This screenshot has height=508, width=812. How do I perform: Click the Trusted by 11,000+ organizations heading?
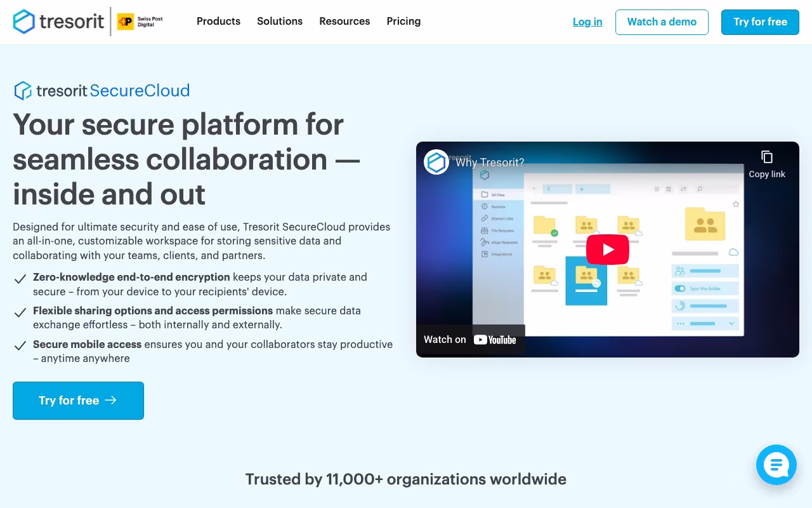click(406, 479)
